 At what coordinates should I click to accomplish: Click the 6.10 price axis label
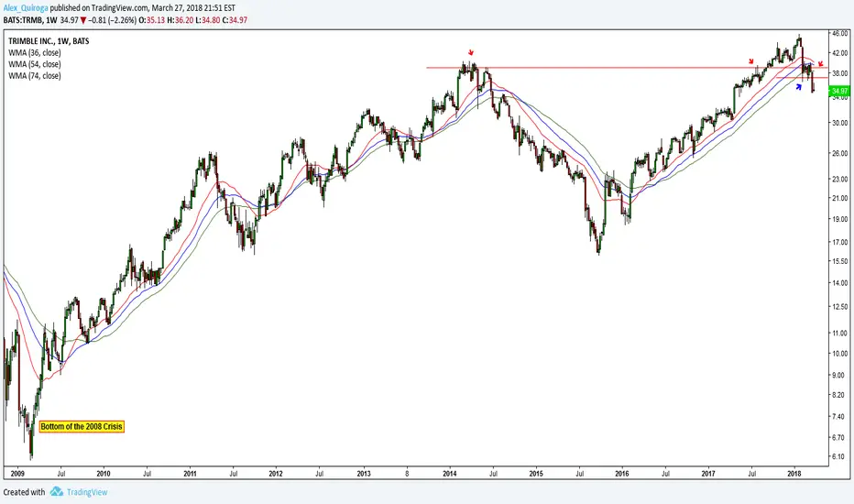(840, 456)
